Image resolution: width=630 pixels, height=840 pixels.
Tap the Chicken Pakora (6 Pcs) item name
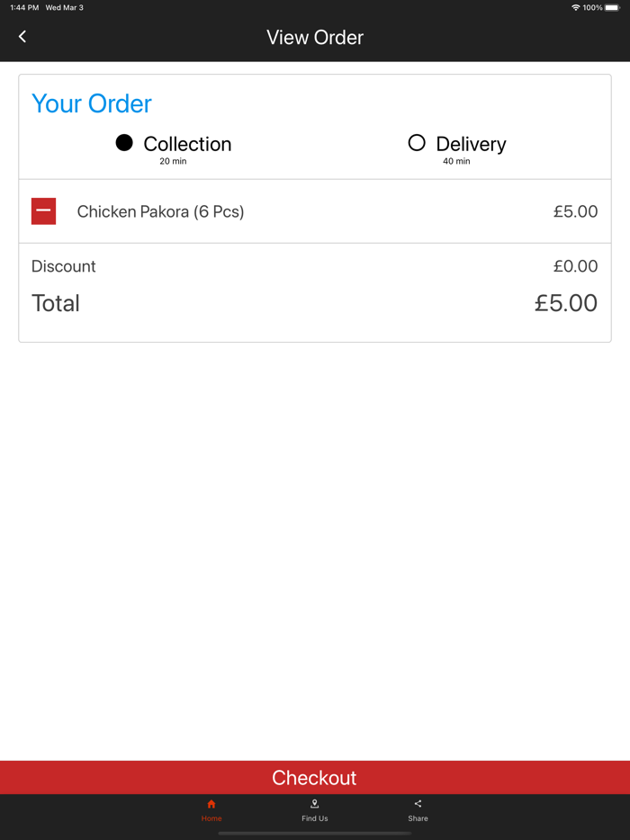point(160,211)
